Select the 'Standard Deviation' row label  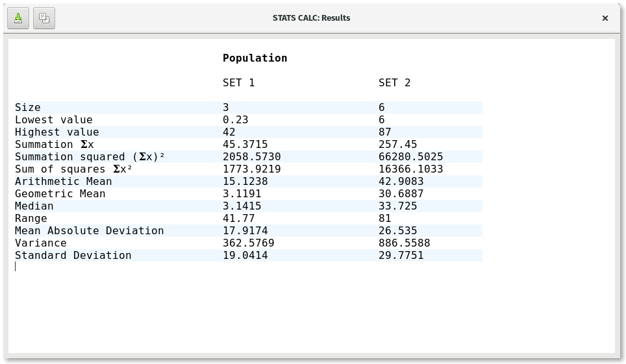(x=73, y=256)
